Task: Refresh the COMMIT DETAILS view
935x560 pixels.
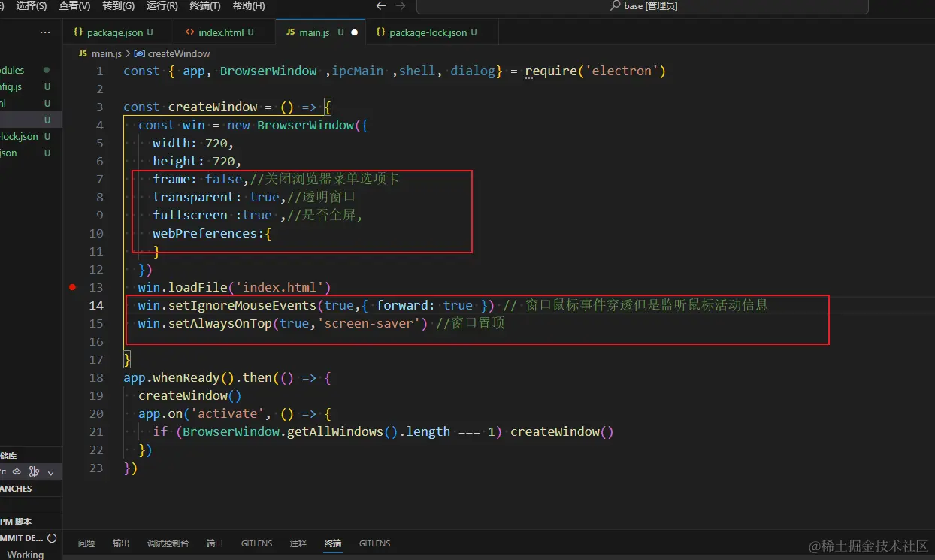Action: [x=52, y=538]
